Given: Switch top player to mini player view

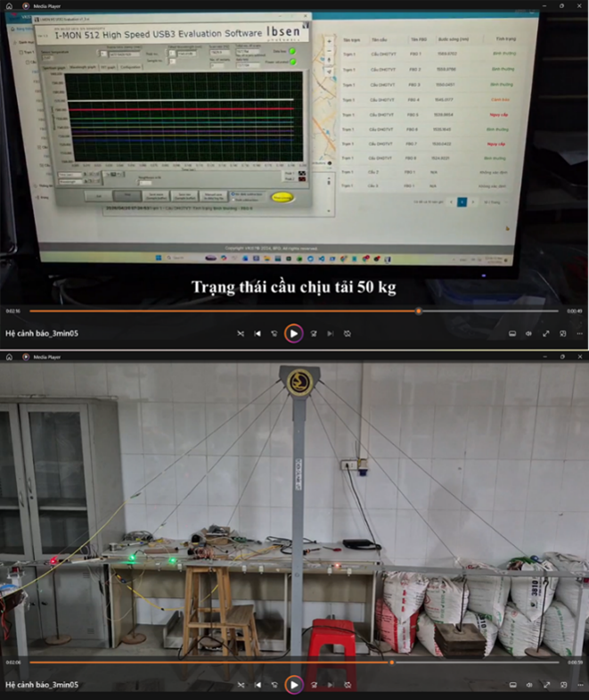Looking at the screenshot, I should (x=562, y=334).
